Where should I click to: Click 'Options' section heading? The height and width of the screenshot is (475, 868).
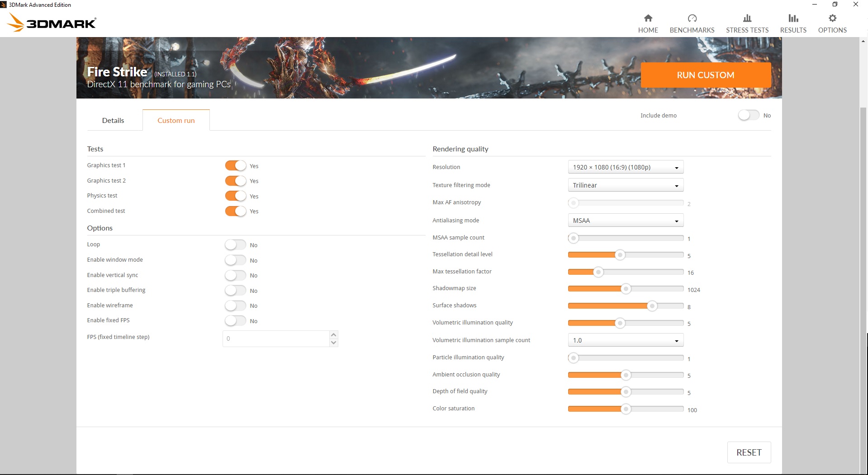pyautogui.click(x=100, y=228)
